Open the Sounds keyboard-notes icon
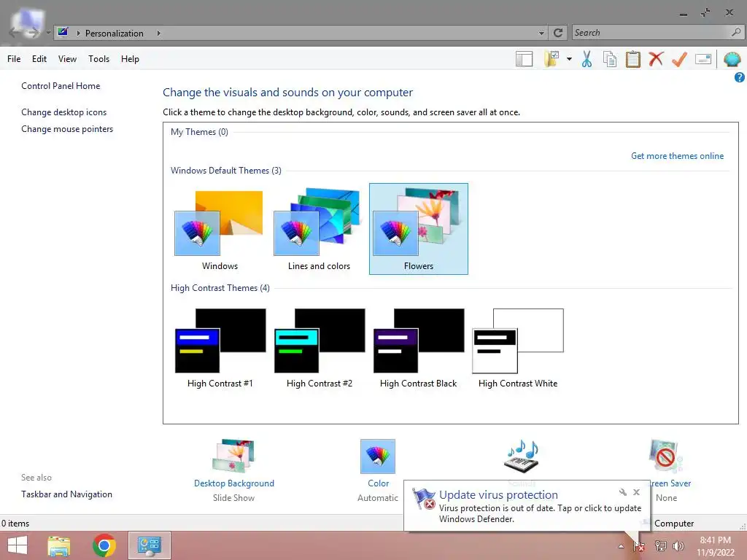Screen dimensions: 747x560 click(522, 456)
